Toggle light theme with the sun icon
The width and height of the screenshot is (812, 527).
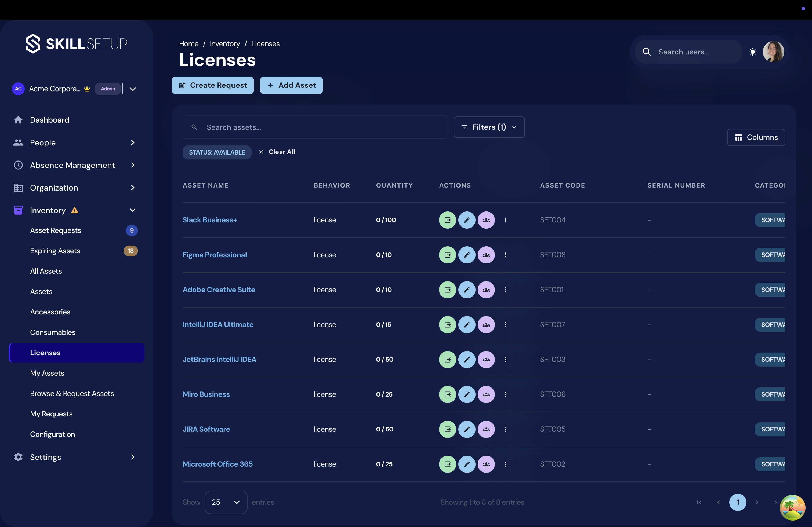pyautogui.click(x=753, y=52)
